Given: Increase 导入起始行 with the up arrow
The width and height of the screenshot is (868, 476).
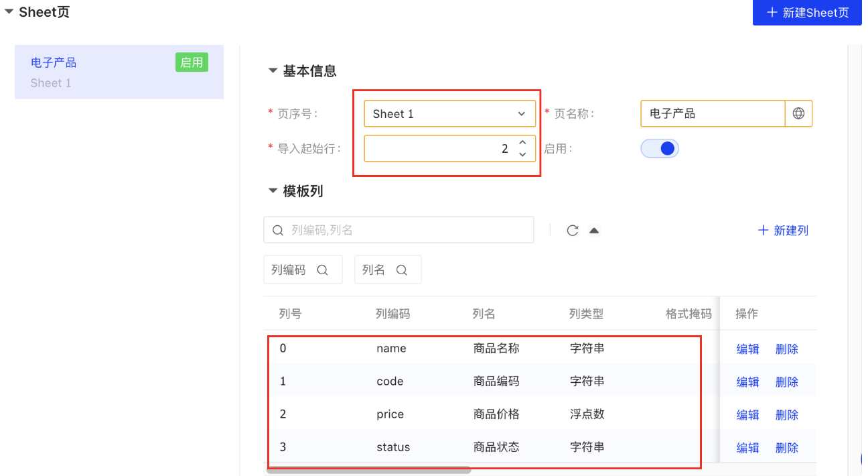Looking at the screenshot, I should click(522, 142).
